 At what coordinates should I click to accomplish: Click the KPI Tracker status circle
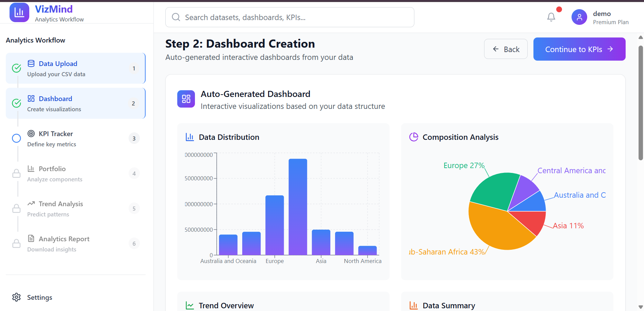click(16, 138)
